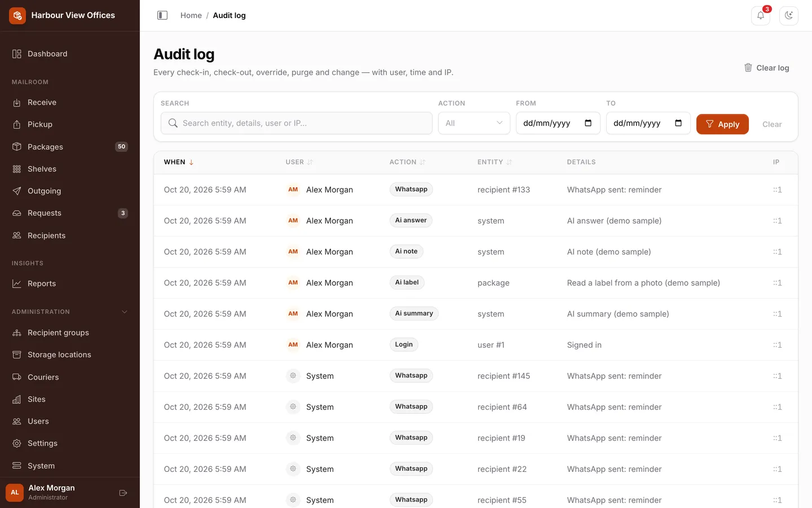Click the Outgoing paper plane icon
The width and height of the screenshot is (812, 508).
[x=17, y=191]
